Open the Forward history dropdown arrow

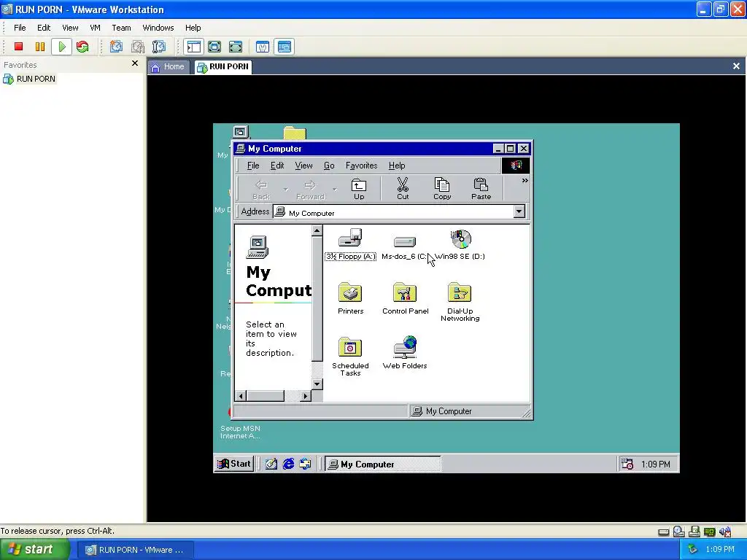(334, 190)
